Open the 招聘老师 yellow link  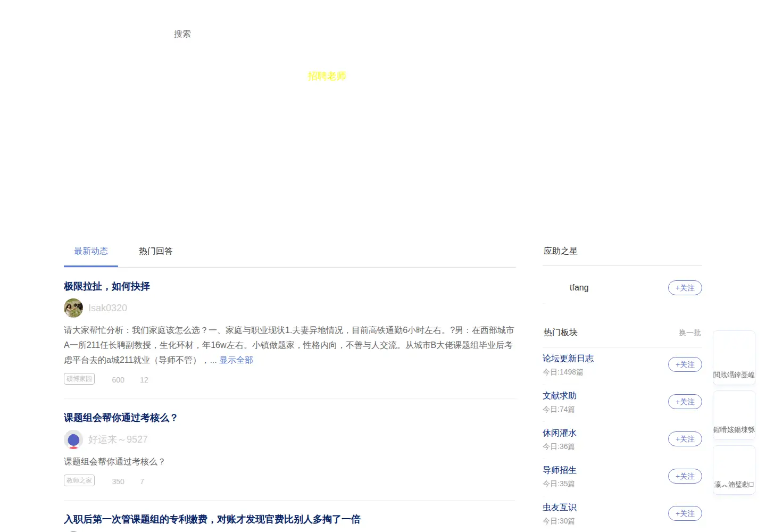[327, 76]
